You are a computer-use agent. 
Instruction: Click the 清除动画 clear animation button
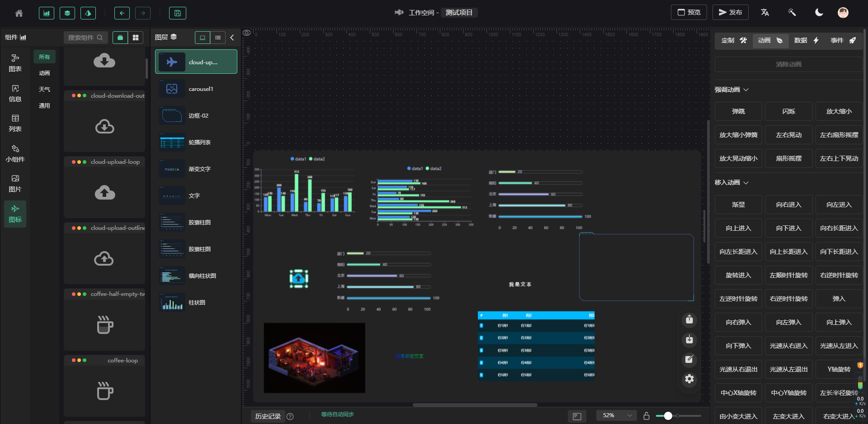click(x=788, y=64)
